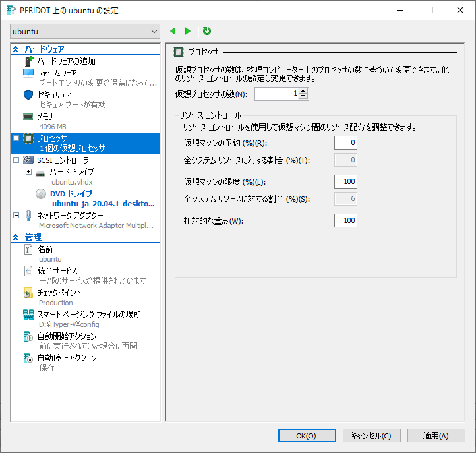476x453 pixels.
Task: Click the D:¥Hyper-V¥config path text
Action: coord(69,324)
